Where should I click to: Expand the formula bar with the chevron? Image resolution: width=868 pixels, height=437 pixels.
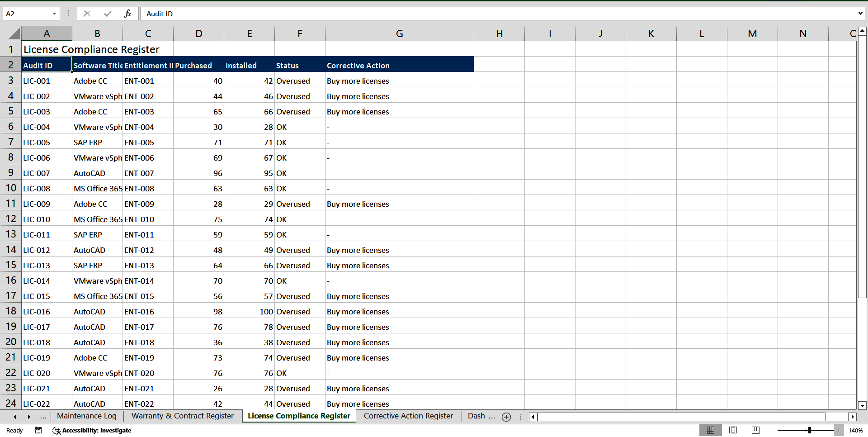[860, 14]
